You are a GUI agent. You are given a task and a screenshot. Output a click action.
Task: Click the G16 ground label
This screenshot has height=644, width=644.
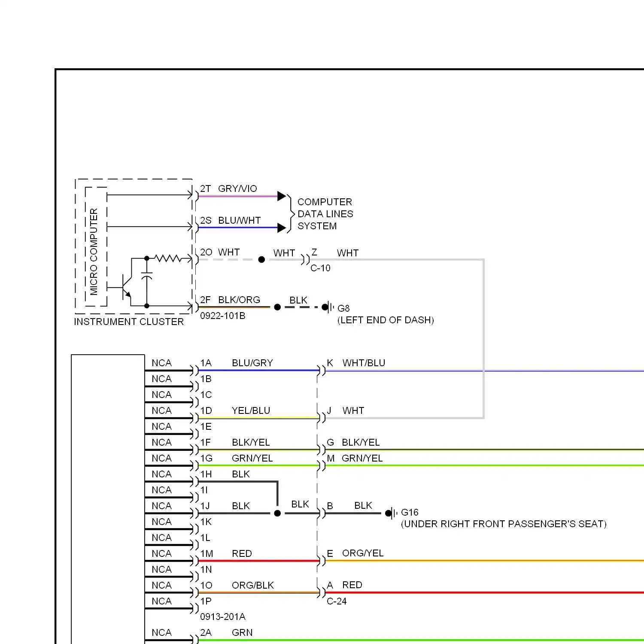coord(410,512)
